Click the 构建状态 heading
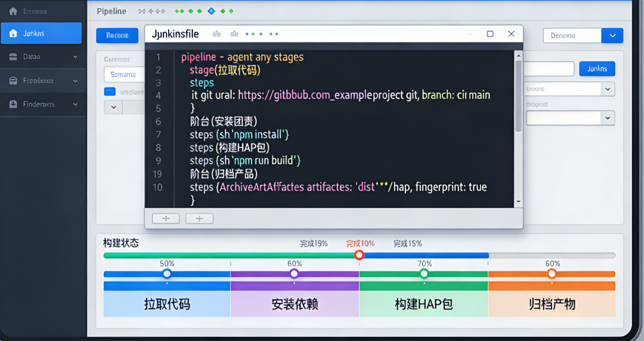 click(121, 243)
